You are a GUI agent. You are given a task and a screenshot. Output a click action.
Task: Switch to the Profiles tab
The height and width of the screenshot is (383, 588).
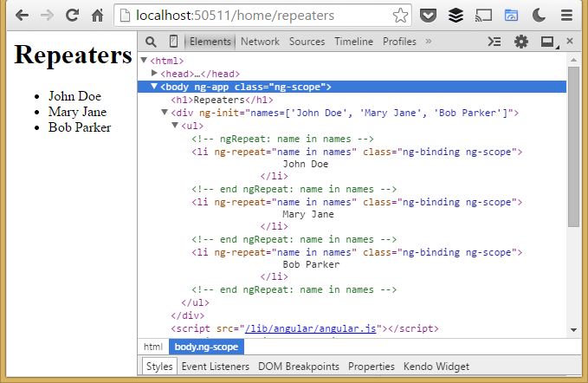399,42
